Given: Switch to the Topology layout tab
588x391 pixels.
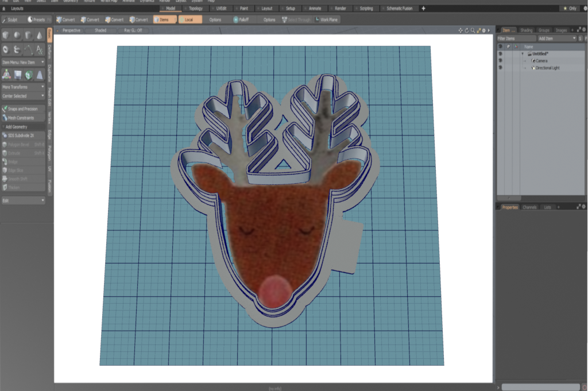Looking at the screenshot, I should (195, 9).
